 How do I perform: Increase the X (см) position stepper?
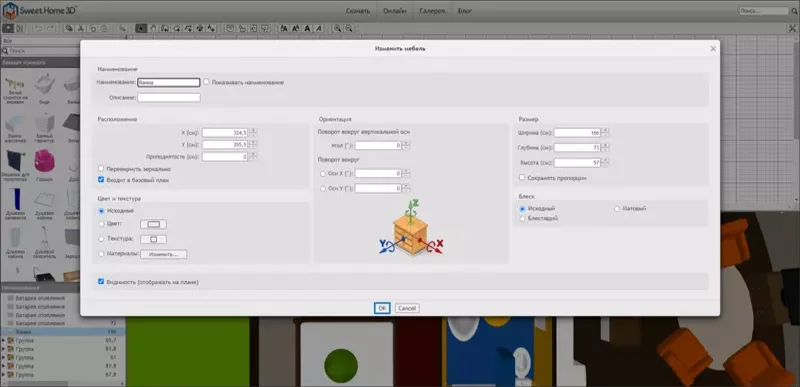254,130
